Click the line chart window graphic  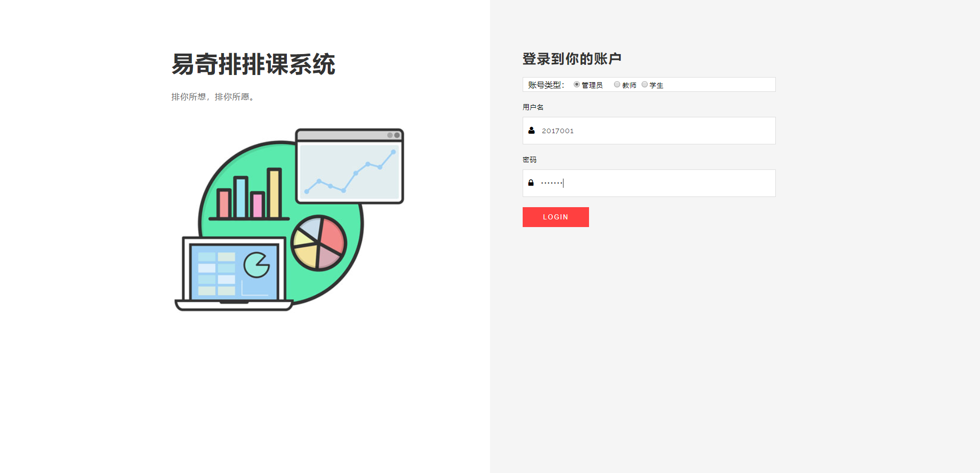350,166
